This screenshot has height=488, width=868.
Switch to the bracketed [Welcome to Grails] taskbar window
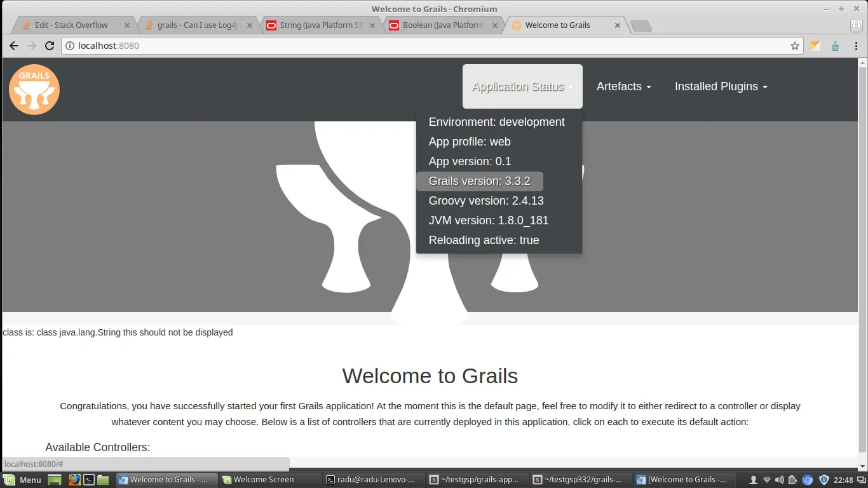[685, 480]
